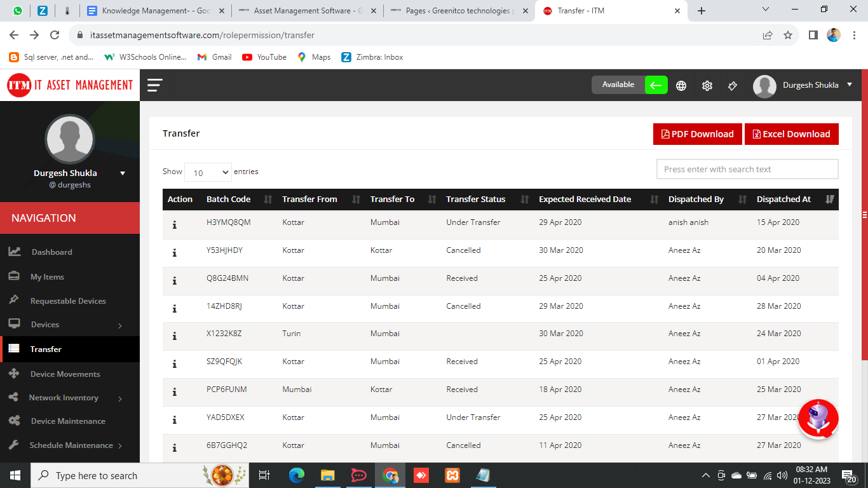This screenshot has width=868, height=488.
Task: Reload the current page
Action: (55, 35)
